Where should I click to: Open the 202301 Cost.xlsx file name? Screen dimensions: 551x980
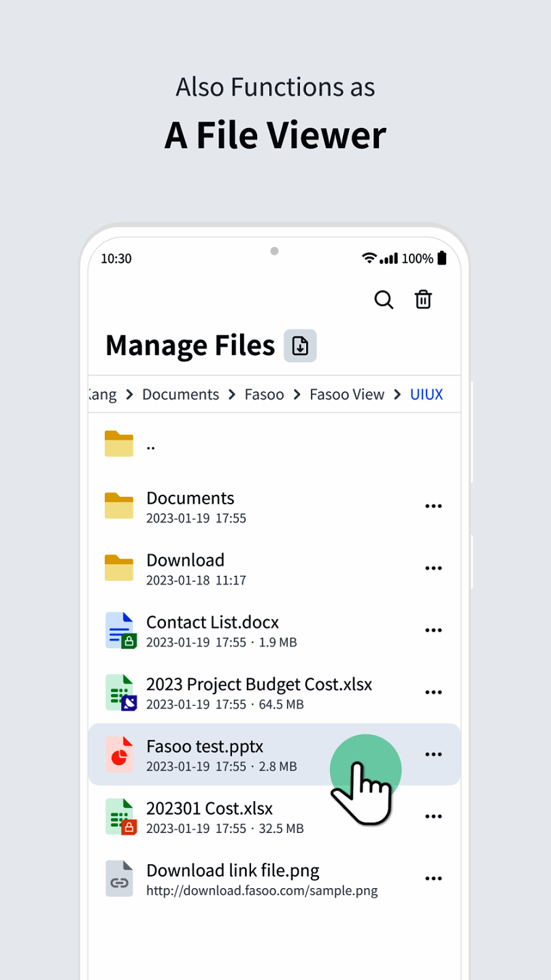pos(210,808)
